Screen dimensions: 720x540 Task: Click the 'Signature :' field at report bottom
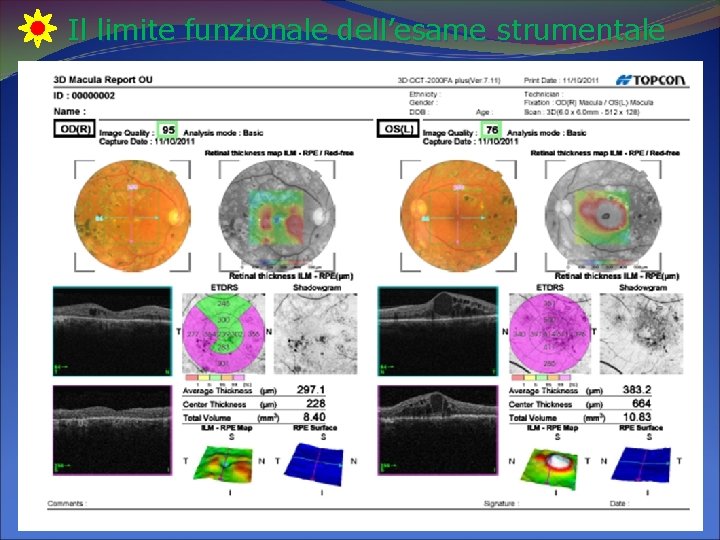501,503
